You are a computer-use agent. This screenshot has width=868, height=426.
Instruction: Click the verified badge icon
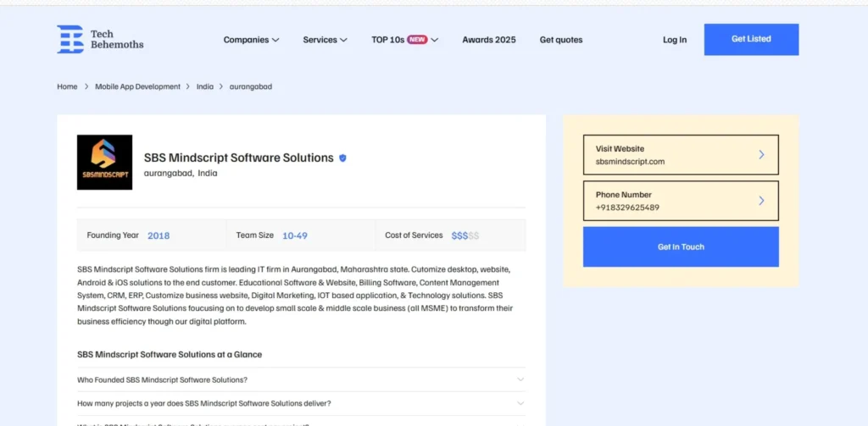coord(342,158)
